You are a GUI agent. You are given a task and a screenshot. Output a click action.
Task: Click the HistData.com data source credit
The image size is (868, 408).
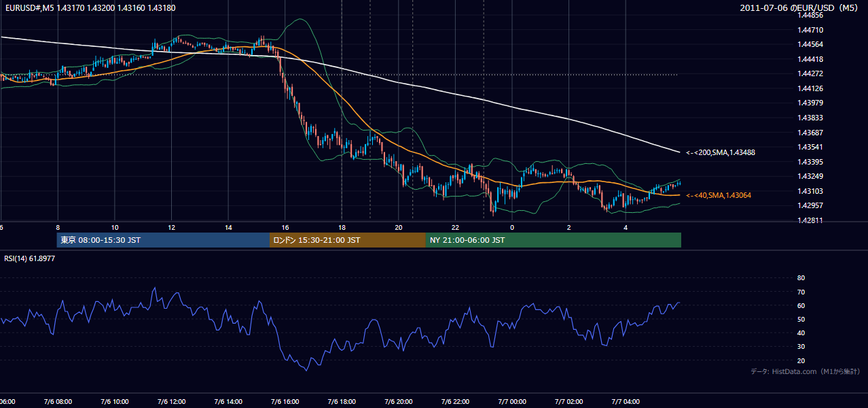806,371
